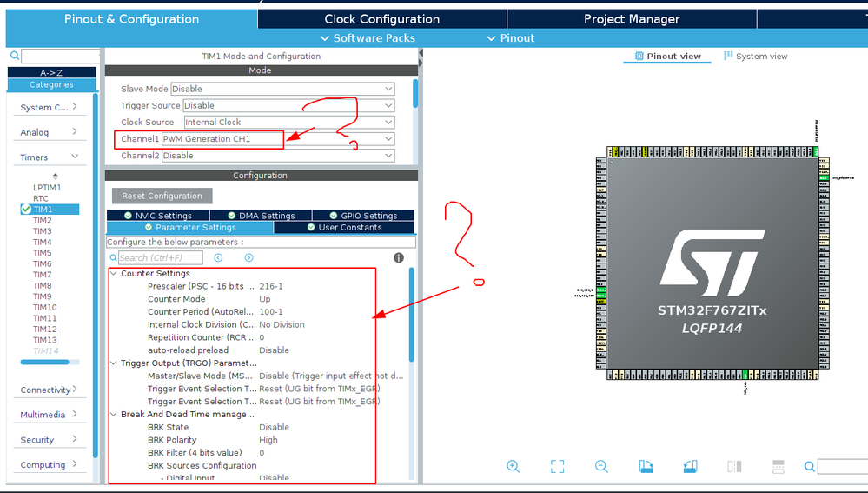Go to next parameter search result
Screen dimensions: 868x493
248,257
